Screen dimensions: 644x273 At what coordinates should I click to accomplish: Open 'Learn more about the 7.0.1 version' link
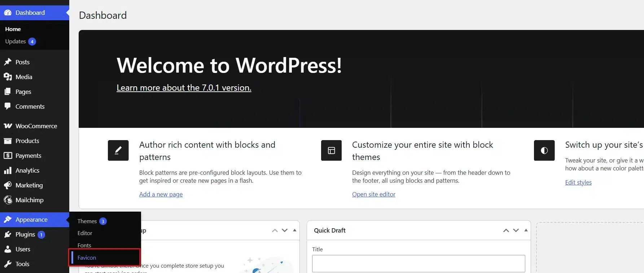point(184,88)
